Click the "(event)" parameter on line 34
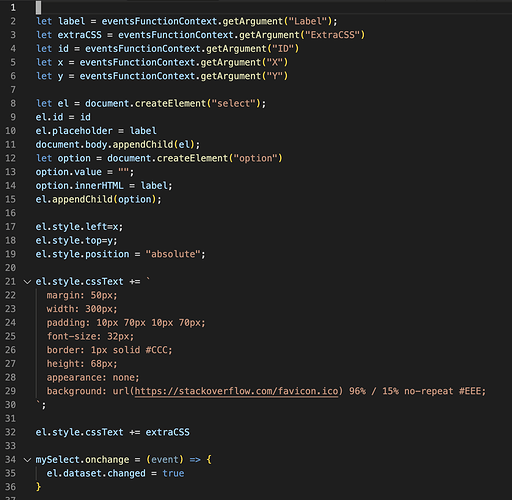 click(165, 460)
